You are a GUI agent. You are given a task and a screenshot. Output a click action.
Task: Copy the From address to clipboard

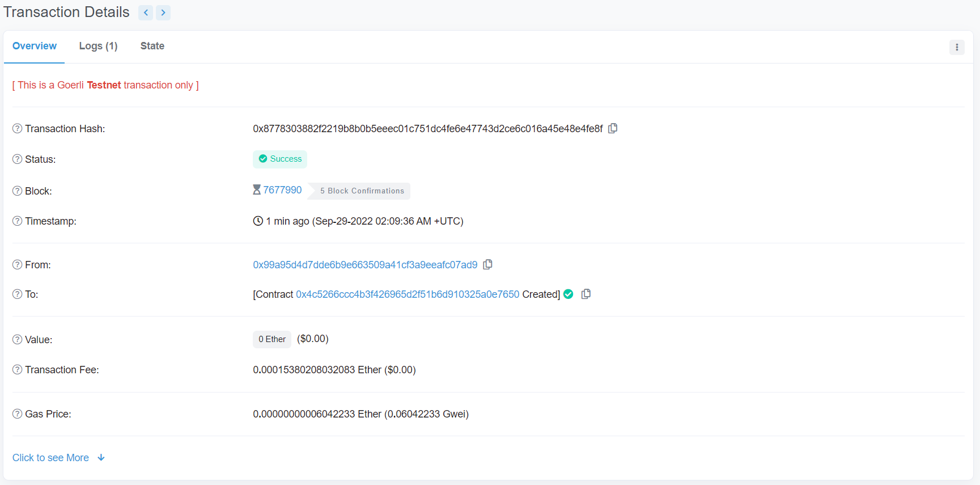coord(487,264)
